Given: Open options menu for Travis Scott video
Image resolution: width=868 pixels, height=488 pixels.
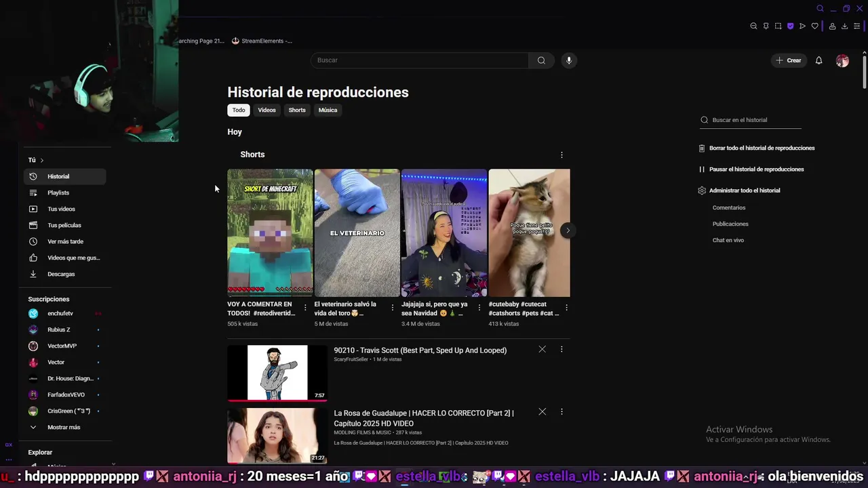Looking at the screenshot, I should [x=561, y=349].
